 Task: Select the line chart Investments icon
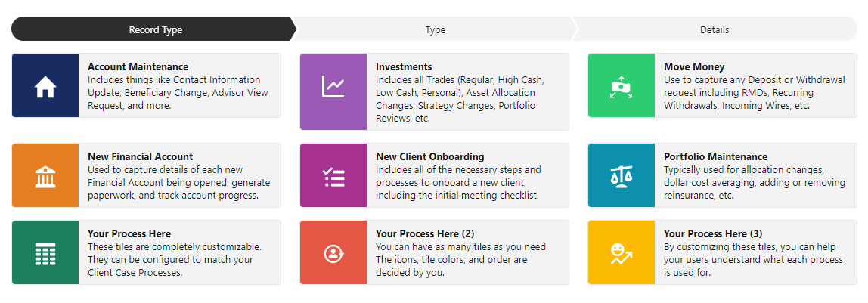pos(333,87)
